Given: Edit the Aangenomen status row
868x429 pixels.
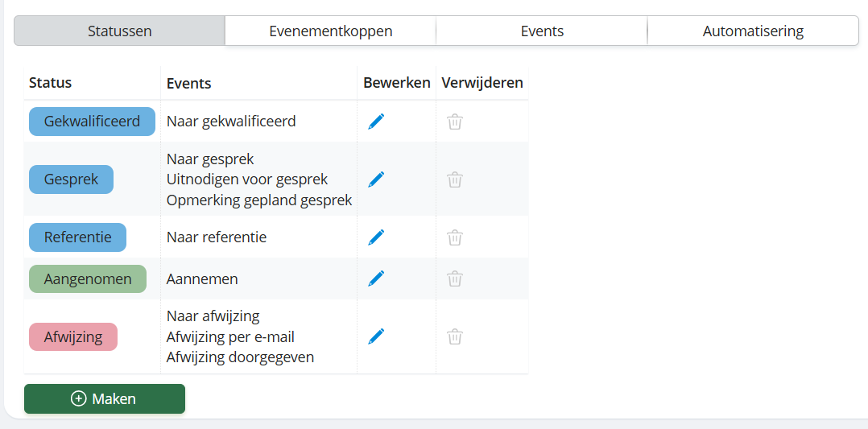Looking at the screenshot, I should coord(376,278).
